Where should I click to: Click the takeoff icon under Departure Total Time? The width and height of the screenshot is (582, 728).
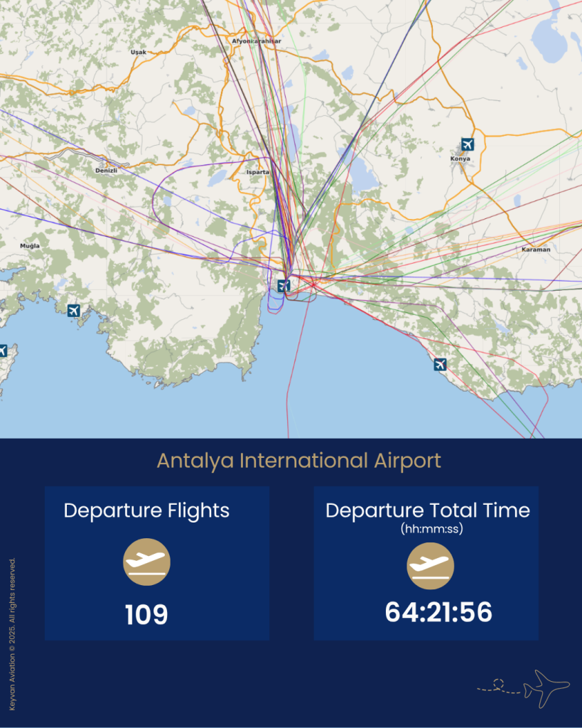pos(430,566)
